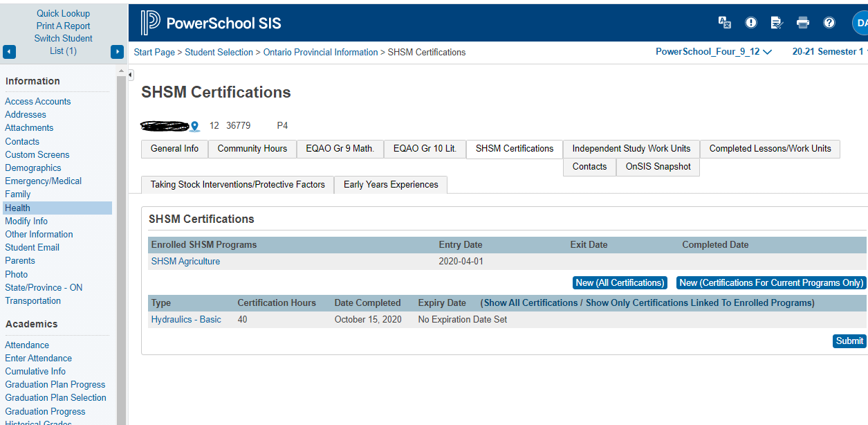Open the help question mark icon
Screen dimensions: 868x425
click(829, 23)
